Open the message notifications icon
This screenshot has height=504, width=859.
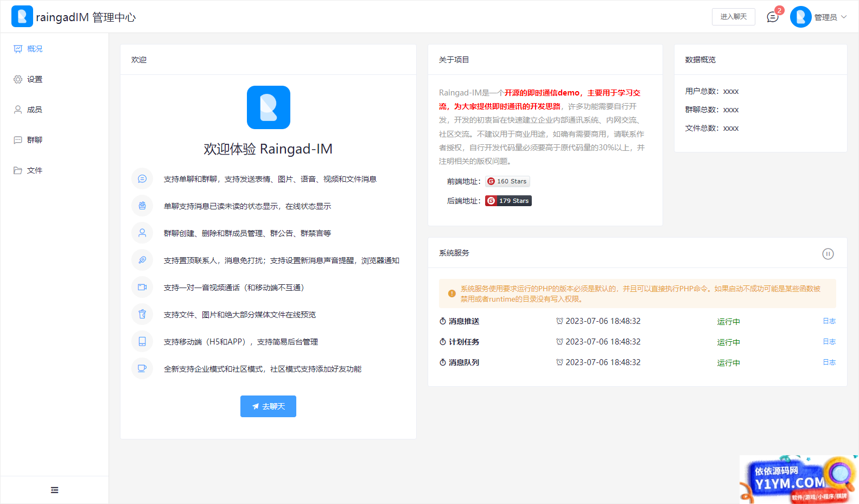coord(773,17)
